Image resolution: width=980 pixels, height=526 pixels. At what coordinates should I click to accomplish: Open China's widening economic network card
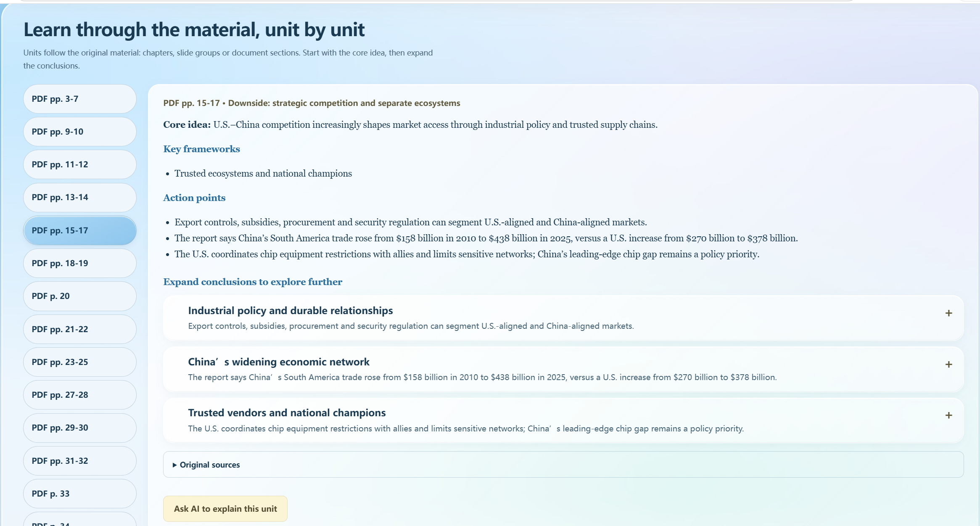pos(563,369)
